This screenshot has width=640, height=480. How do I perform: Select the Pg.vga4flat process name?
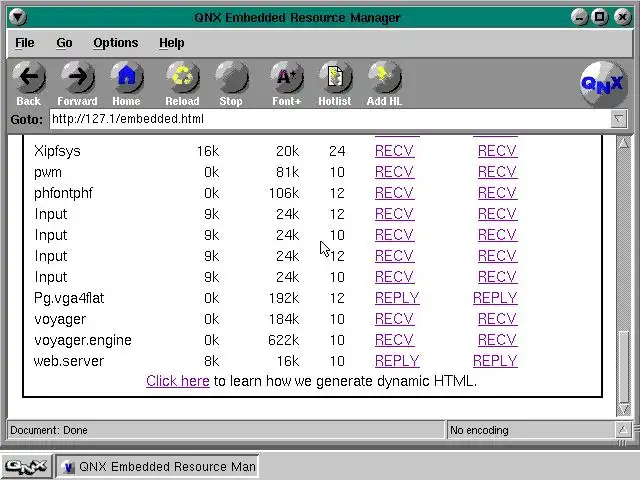tap(69, 298)
